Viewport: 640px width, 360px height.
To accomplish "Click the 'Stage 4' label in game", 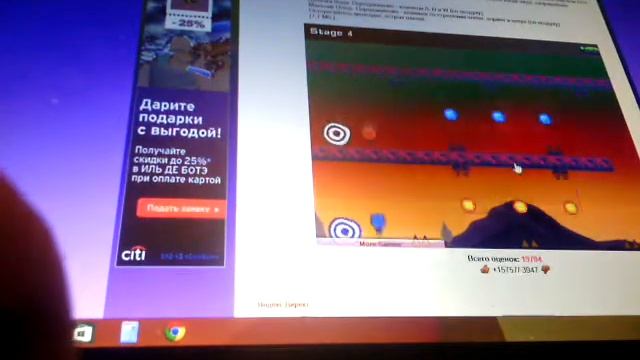I will coord(331,32).
